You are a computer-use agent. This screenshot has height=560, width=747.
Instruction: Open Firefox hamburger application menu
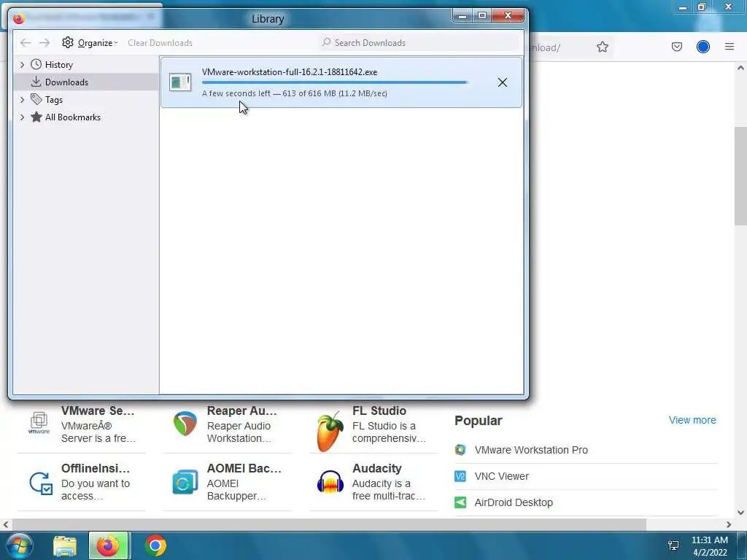(x=729, y=47)
